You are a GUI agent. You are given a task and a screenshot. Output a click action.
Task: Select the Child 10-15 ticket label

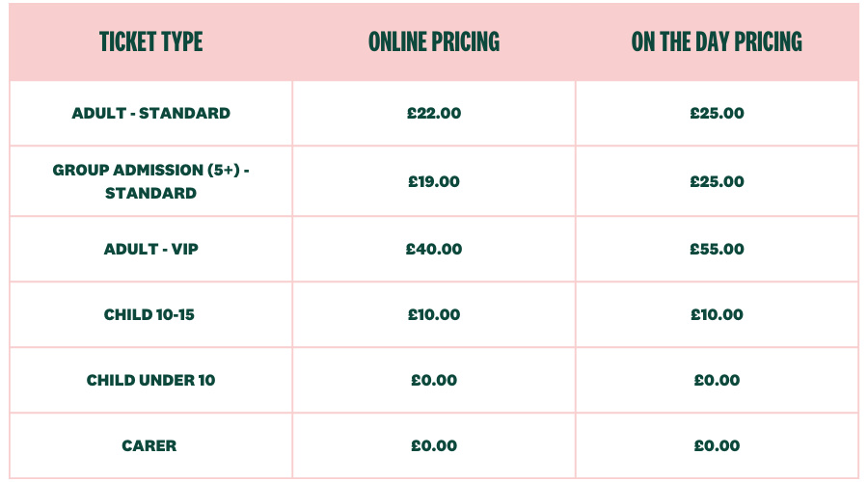point(149,315)
